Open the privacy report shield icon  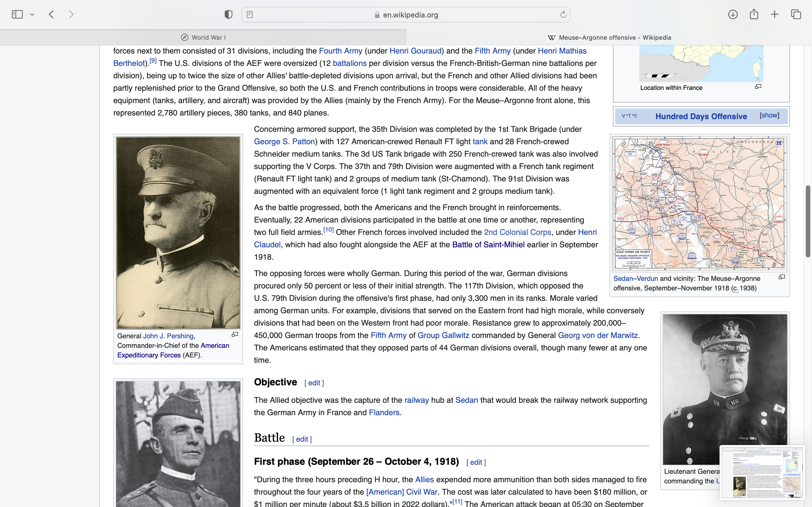(228, 14)
